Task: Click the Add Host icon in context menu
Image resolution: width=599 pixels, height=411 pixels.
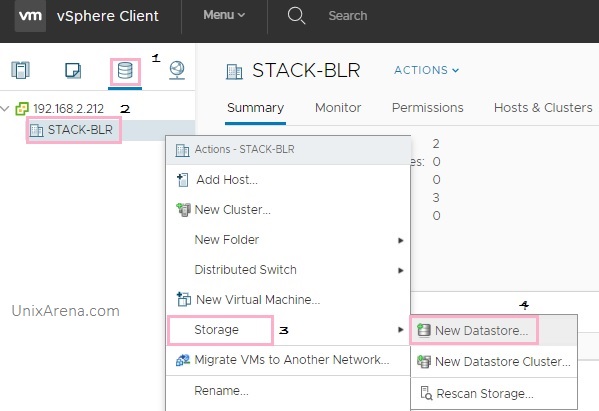Action: tap(183, 180)
